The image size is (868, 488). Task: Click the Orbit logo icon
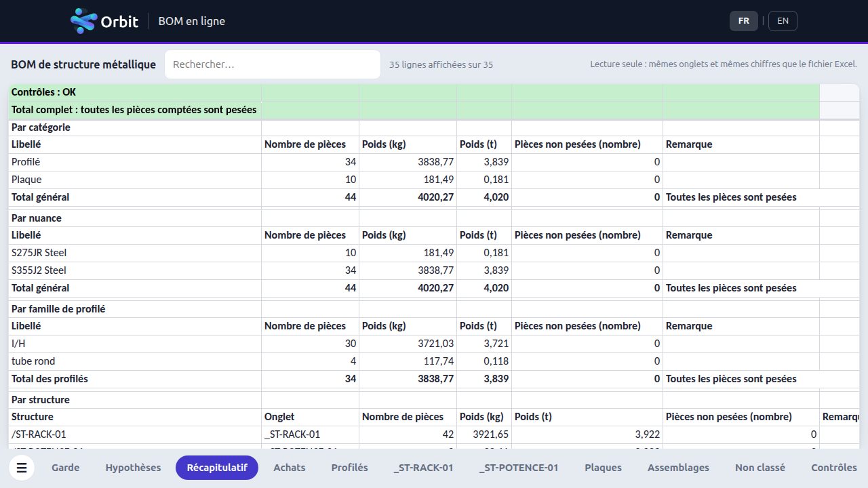pyautogui.click(x=84, y=21)
